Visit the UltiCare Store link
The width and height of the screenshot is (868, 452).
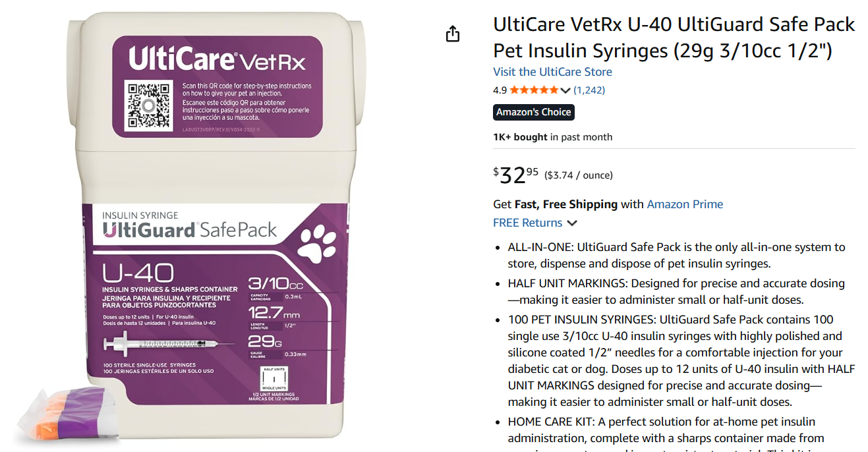coord(552,72)
